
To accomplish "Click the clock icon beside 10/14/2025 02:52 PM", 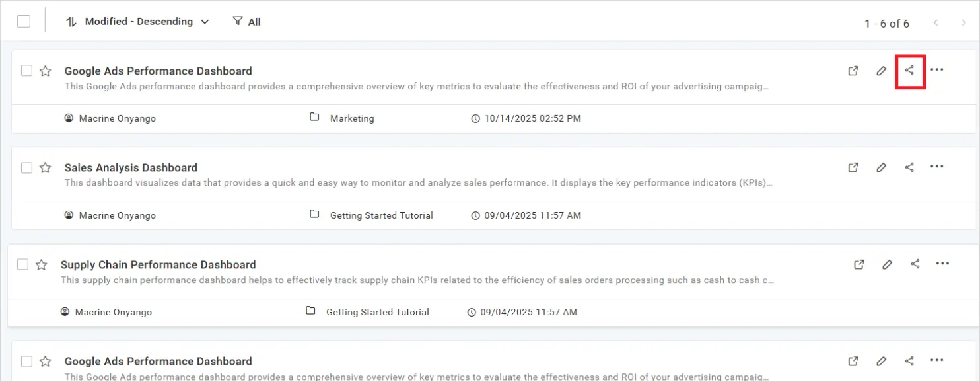I will pyautogui.click(x=475, y=119).
